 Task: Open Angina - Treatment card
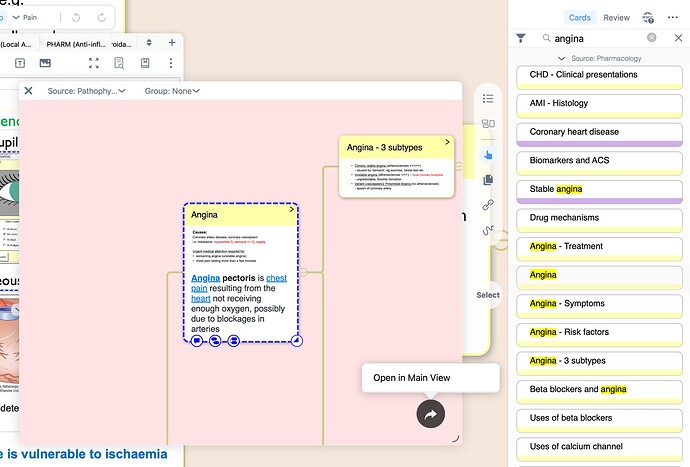point(599,249)
